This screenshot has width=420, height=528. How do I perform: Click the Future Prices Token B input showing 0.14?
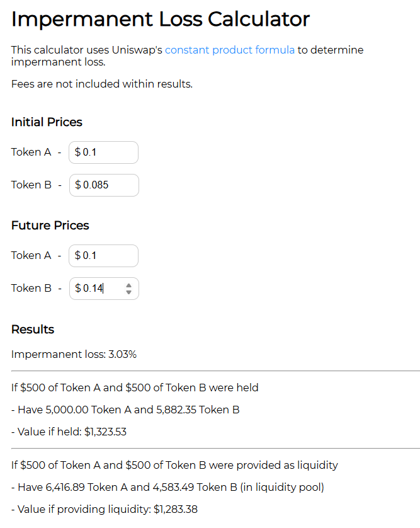click(98, 289)
